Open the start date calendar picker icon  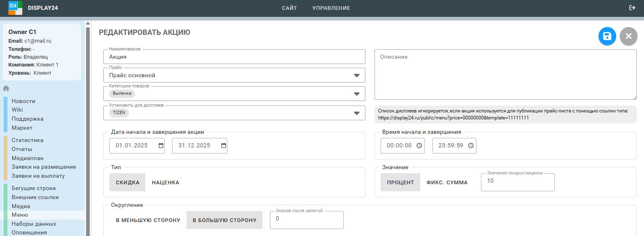(x=161, y=146)
